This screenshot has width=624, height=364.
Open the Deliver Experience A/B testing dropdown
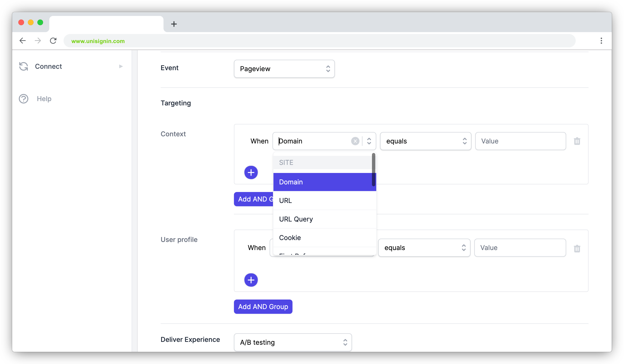[292, 342]
